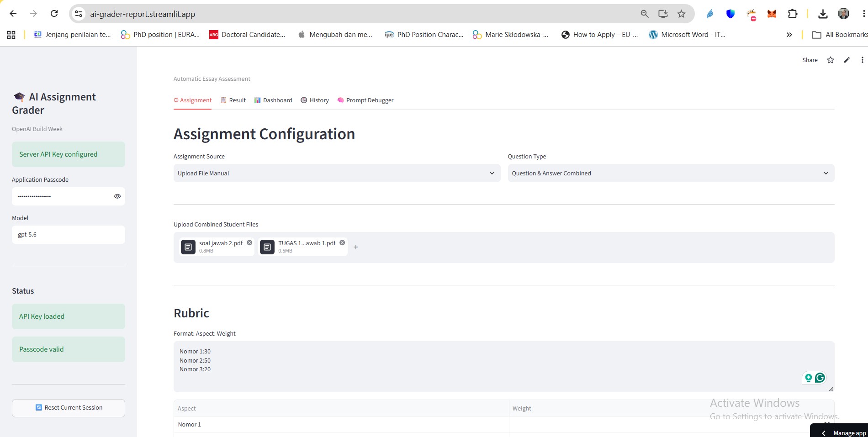Viewport: 868px width, 437px height.
Task: Click the Reset Current Session button
Action: (x=69, y=408)
